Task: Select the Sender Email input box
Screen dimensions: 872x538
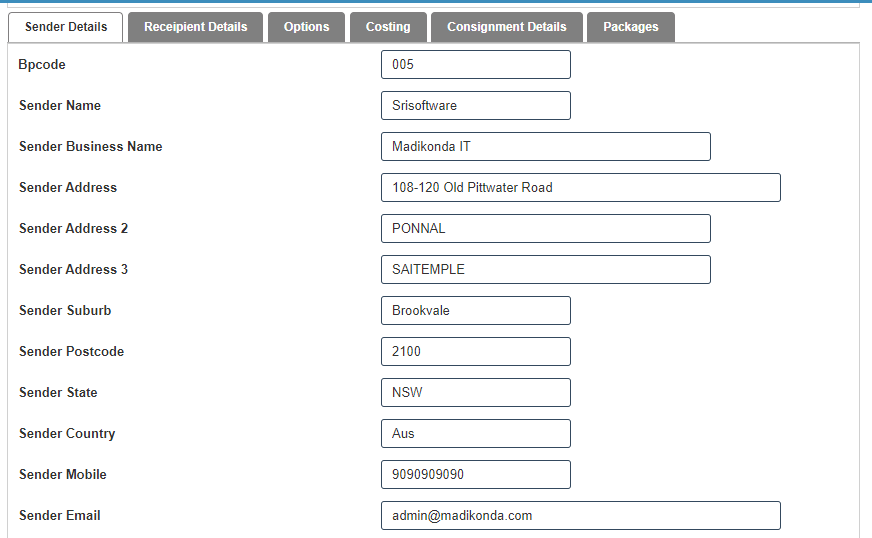Action: (580, 516)
